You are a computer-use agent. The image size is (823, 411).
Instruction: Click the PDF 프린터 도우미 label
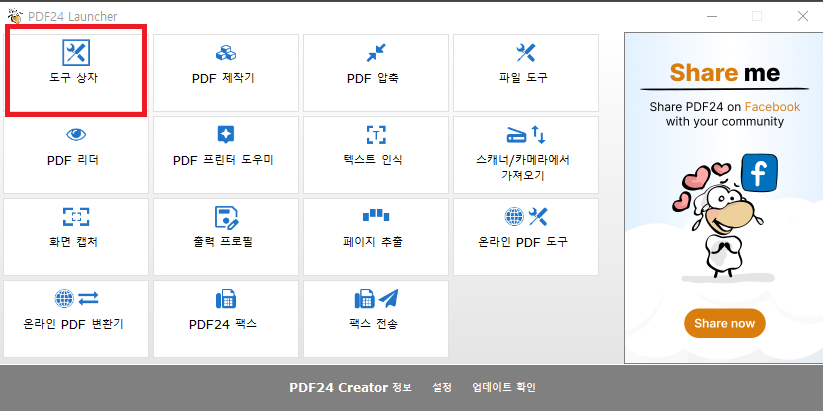click(223, 160)
